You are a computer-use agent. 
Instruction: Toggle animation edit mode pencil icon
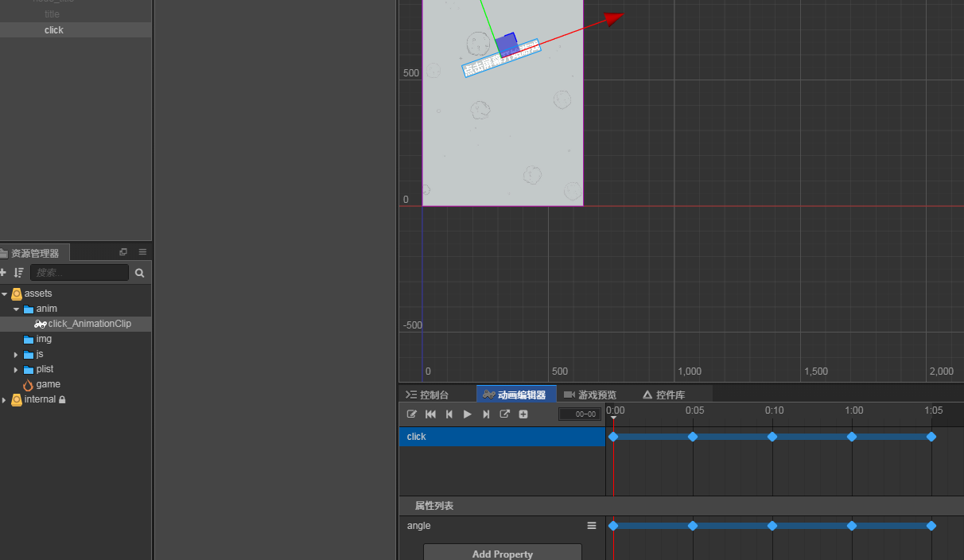412,414
